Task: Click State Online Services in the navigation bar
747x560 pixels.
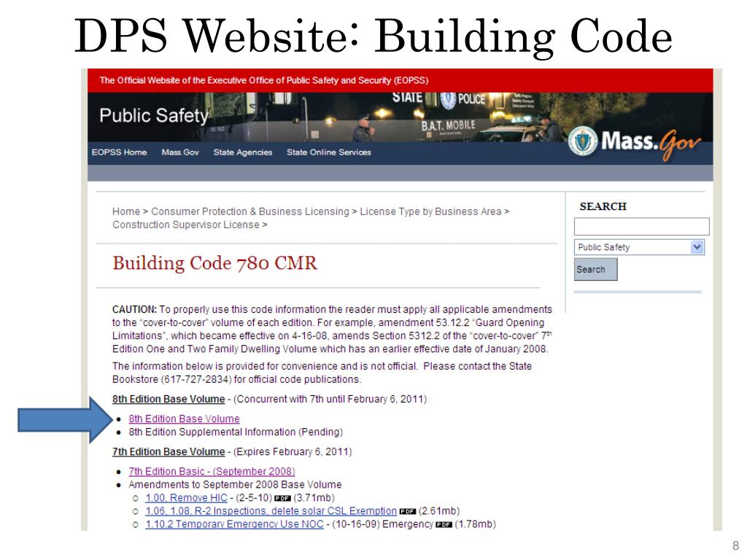Action: (x=329, y=152)
